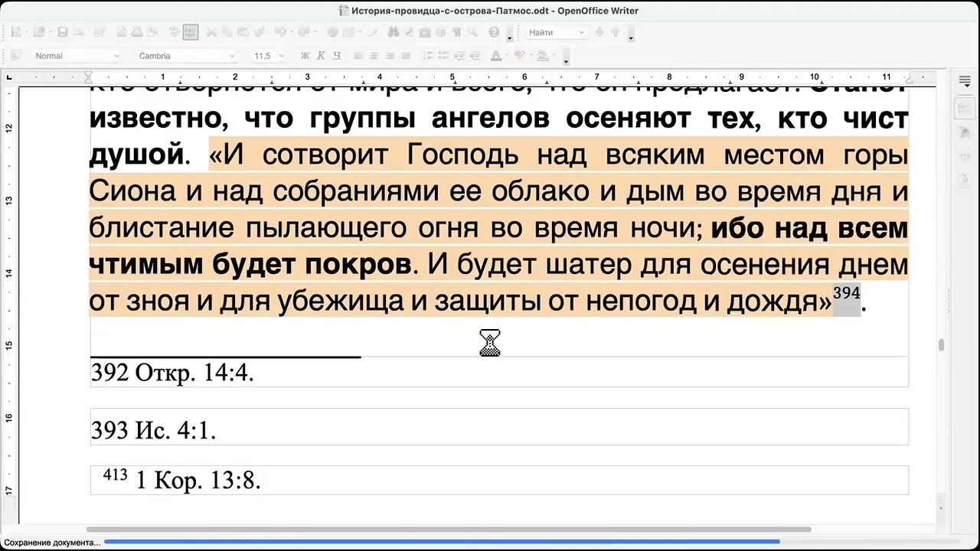Image resolution: width=980 pixels, height=551 pixels.
Task: Open sidebar Gallery deck
Action: click(x=965, y=157)
